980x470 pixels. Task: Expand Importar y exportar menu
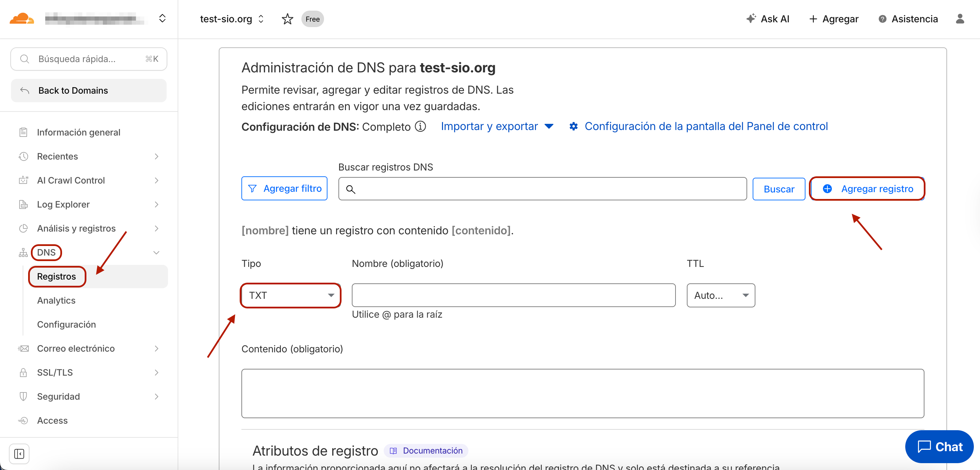tap(497, 126)
